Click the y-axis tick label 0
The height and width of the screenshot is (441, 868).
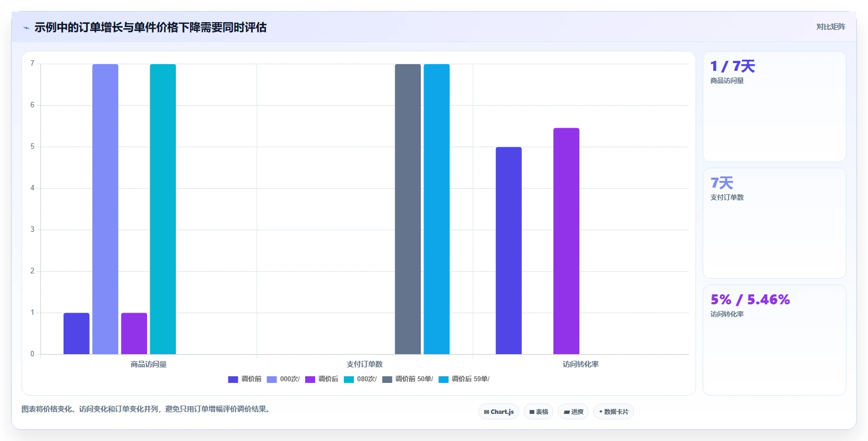point(32,354)
